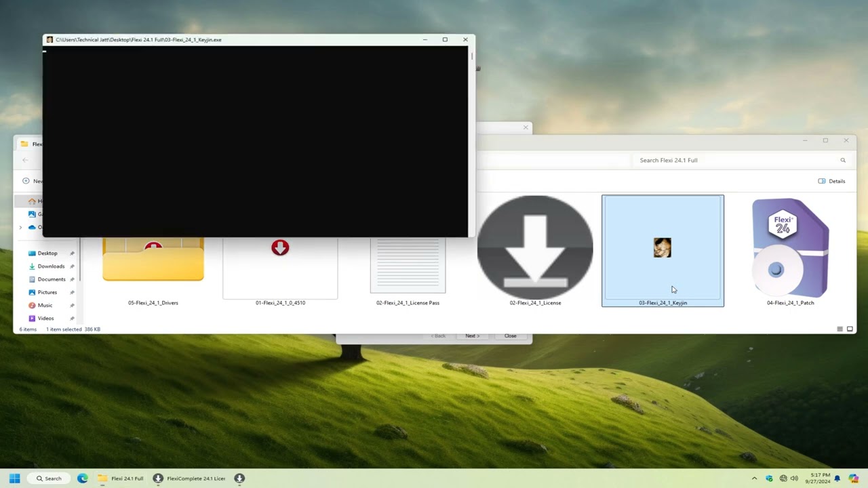Switch Explorer to details list view
This screenshot has height=488, width=868.
click(840, 329)
